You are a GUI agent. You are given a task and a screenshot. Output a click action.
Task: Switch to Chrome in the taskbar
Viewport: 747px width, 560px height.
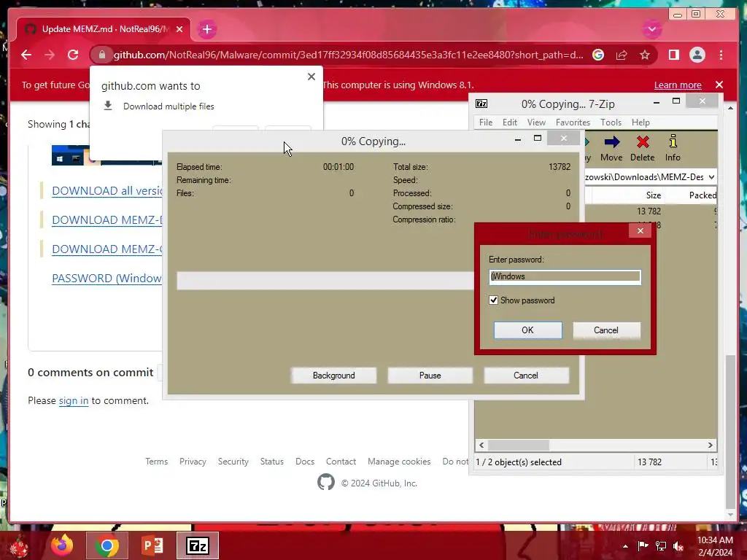(107, 545)
